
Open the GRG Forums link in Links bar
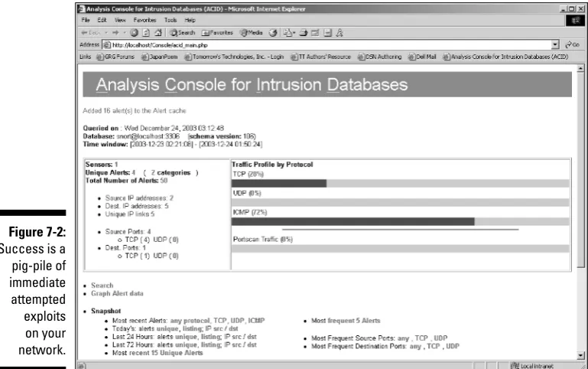click(x=115, y=57)
